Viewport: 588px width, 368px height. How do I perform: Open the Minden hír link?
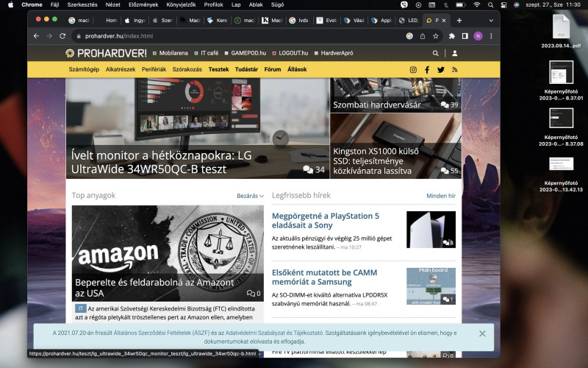click(441, 196)
